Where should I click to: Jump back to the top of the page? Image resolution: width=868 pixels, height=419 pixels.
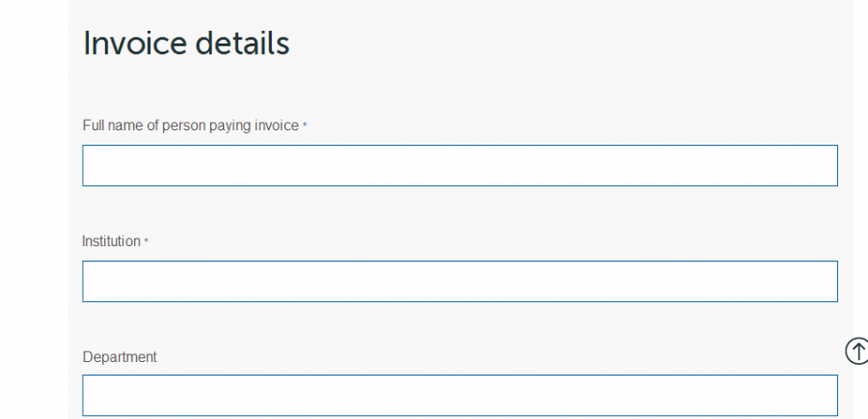[x=856, y=351]
